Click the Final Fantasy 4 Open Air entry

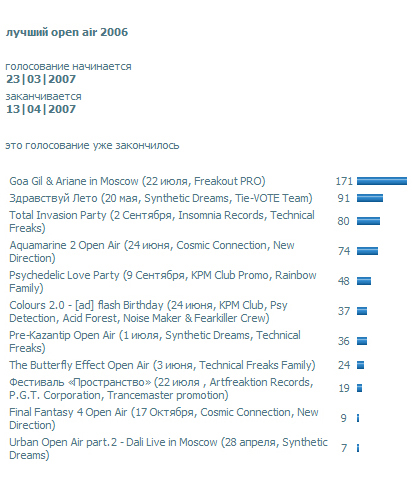tap(164, 418)
